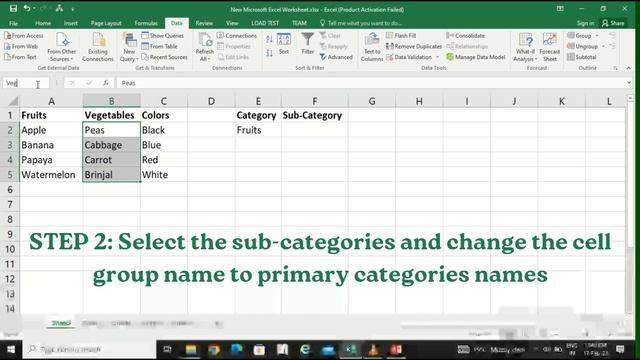
Task: Expand the Data Validation dropdown arrow
Action: click(x=437, y=57)
